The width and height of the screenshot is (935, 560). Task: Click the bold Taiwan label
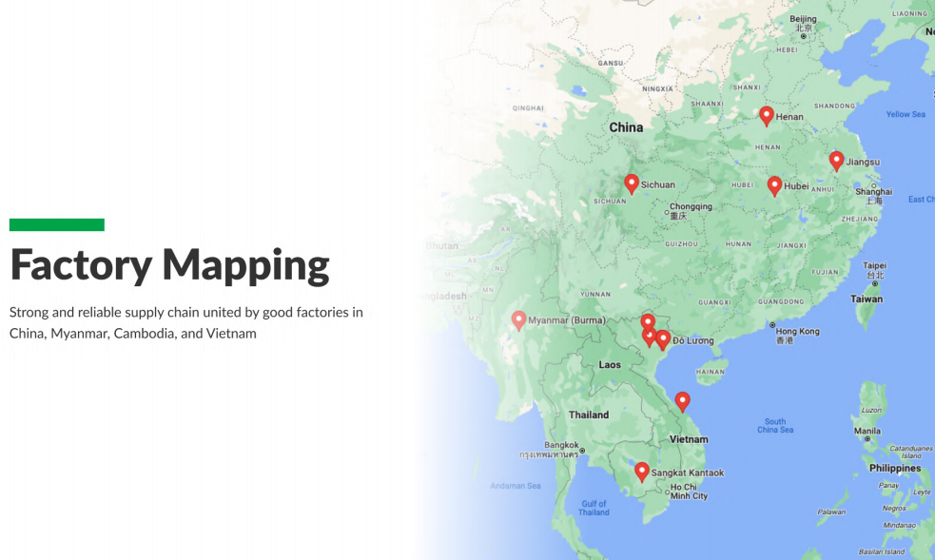pos(867,299)
